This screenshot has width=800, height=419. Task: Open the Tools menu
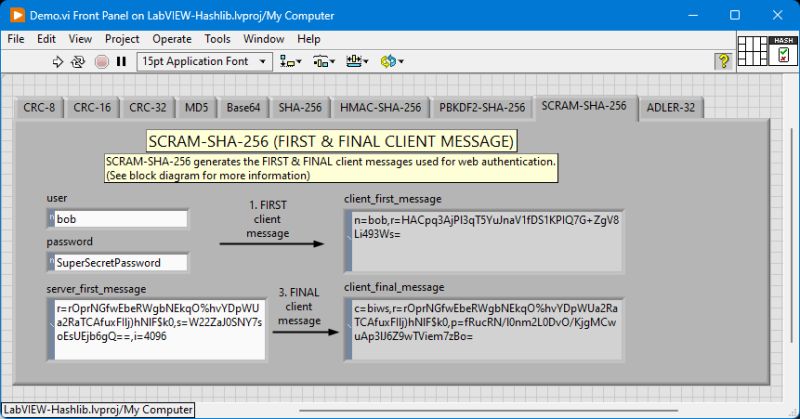(x=217, y=39)
